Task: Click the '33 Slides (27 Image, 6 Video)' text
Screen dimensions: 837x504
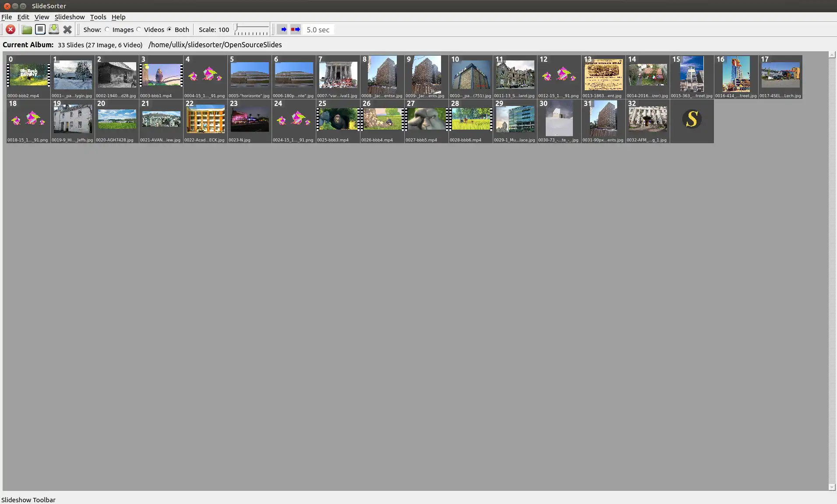Action: pos(100,45)
